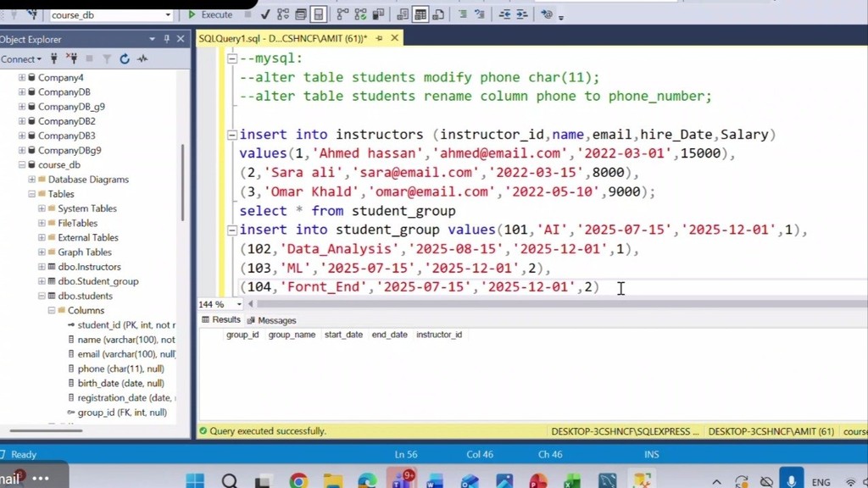Expand the Company4 database node

click(x=21, y=77)
